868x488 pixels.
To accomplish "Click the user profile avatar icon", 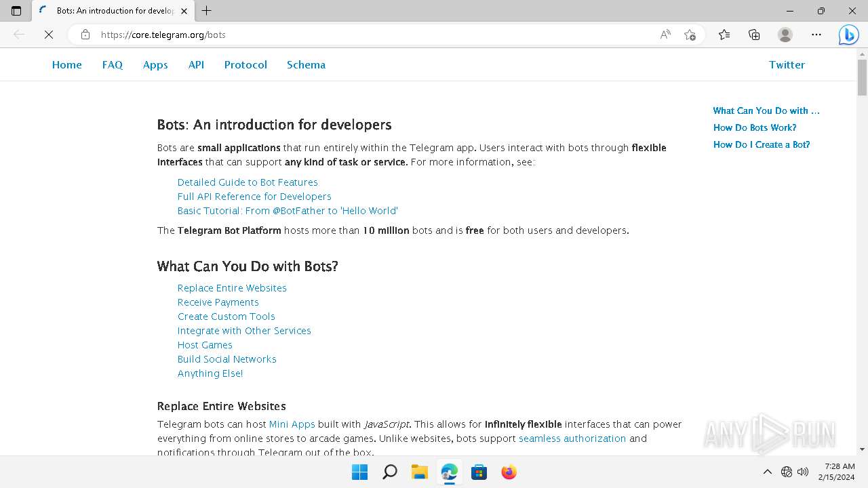I will pos(785,35).
